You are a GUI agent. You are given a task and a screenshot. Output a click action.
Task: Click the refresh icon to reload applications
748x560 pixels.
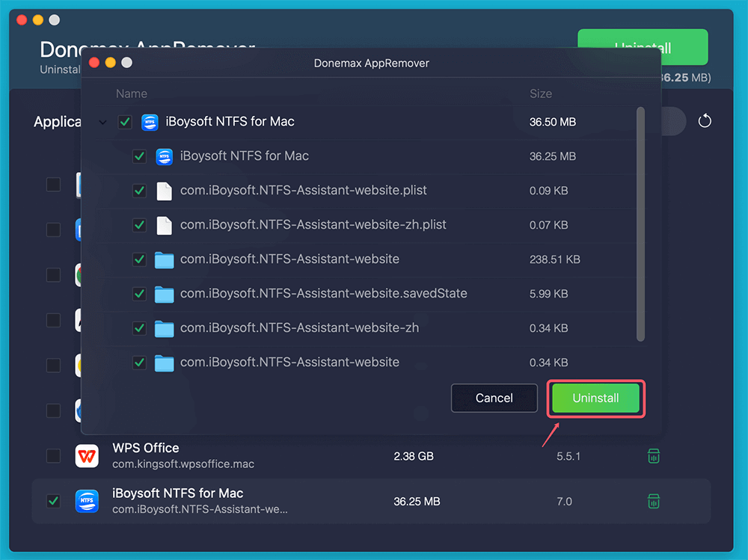(x=704, y=121)
